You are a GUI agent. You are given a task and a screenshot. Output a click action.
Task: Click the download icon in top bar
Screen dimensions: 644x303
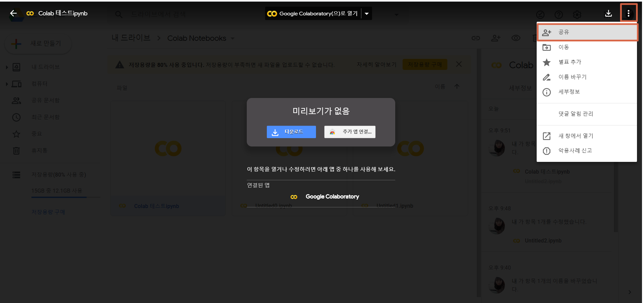608,13
